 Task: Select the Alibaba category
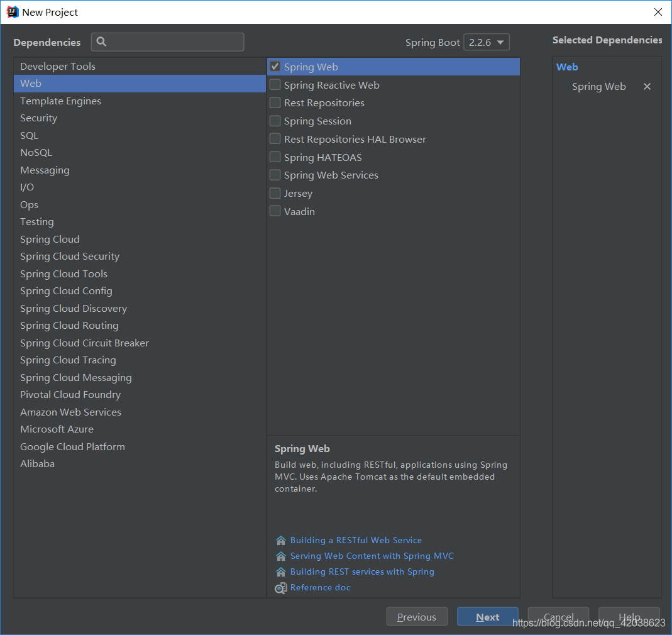[140, 464]
